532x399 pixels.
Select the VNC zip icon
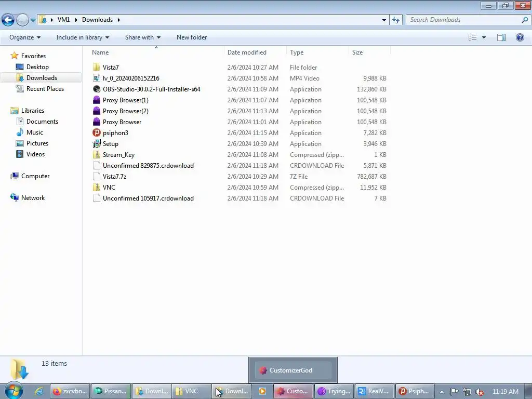point(96,187)
